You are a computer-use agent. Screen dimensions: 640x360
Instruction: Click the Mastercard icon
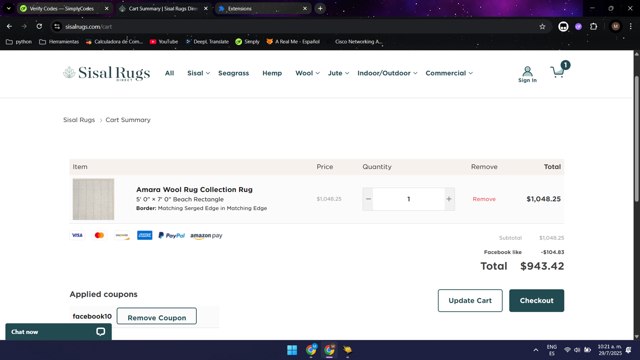click(x=99, y=235)
